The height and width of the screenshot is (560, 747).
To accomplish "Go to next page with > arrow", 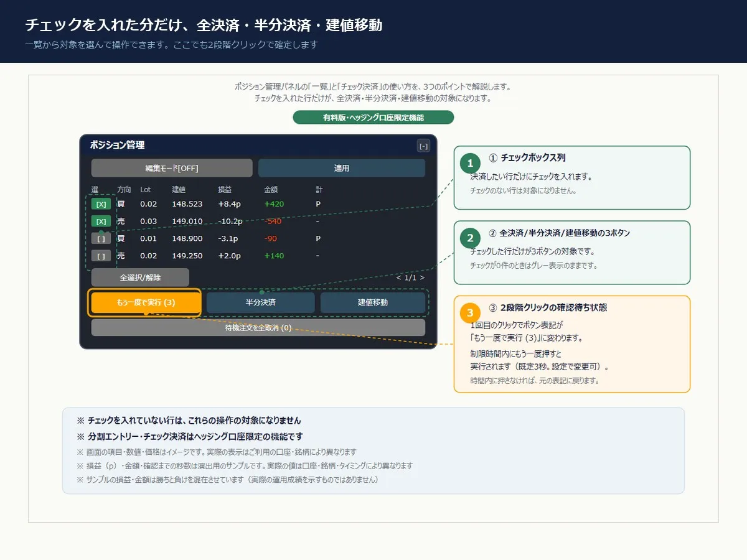I will [422, 278].
